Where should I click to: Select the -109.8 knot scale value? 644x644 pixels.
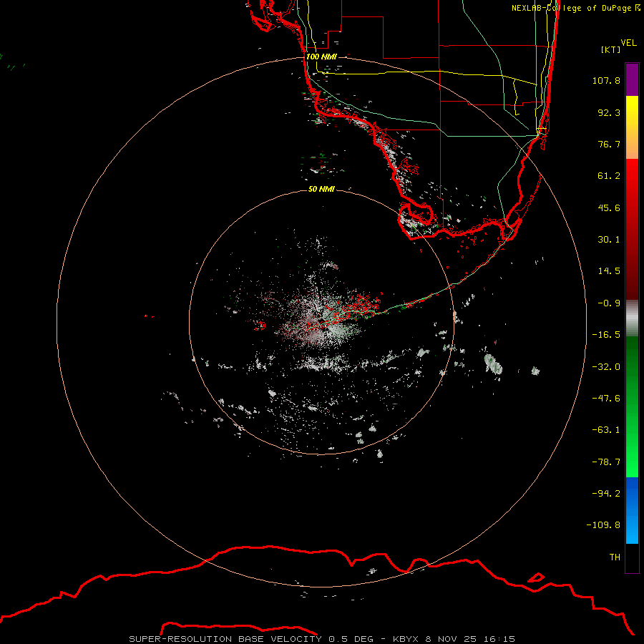(604, 525)
